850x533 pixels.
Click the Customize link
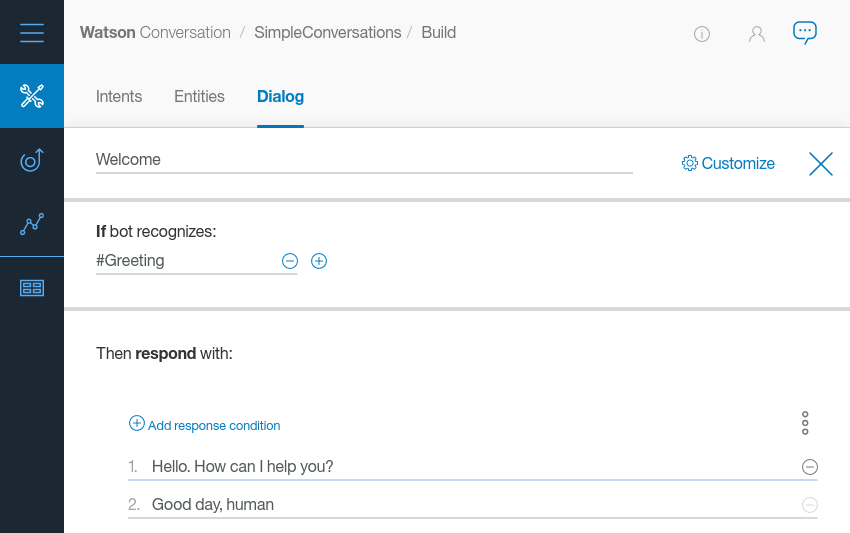[x=728, y=164]
